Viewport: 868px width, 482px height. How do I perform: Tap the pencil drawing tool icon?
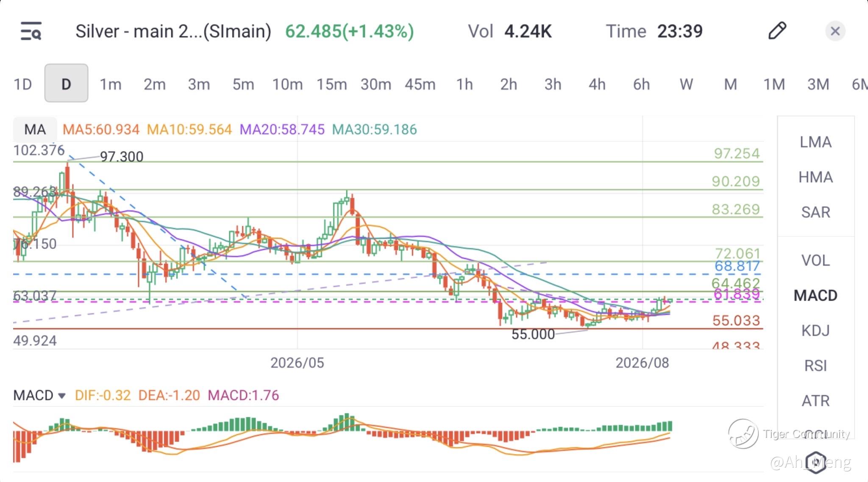pyautogui.click(x=777, y=31)
